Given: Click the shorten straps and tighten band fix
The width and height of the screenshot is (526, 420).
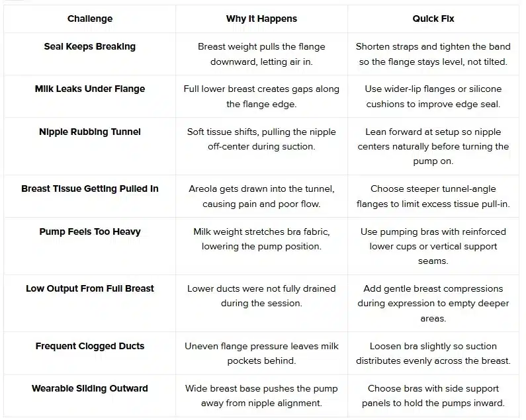Looking at the screenshot, I should pos(433,54).
